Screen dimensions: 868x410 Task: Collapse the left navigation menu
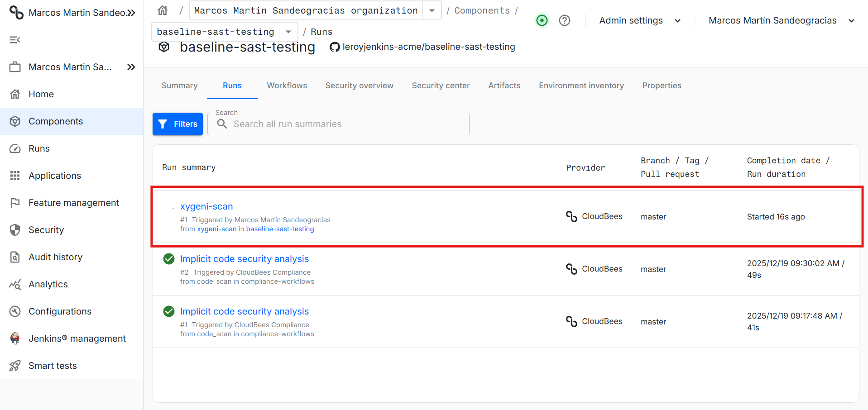click(x=15, y=40)
